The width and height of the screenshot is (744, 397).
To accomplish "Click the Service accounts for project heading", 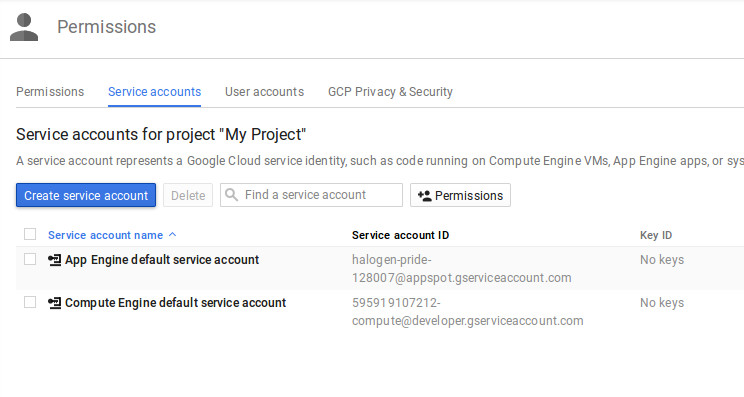I will [161, 135].
